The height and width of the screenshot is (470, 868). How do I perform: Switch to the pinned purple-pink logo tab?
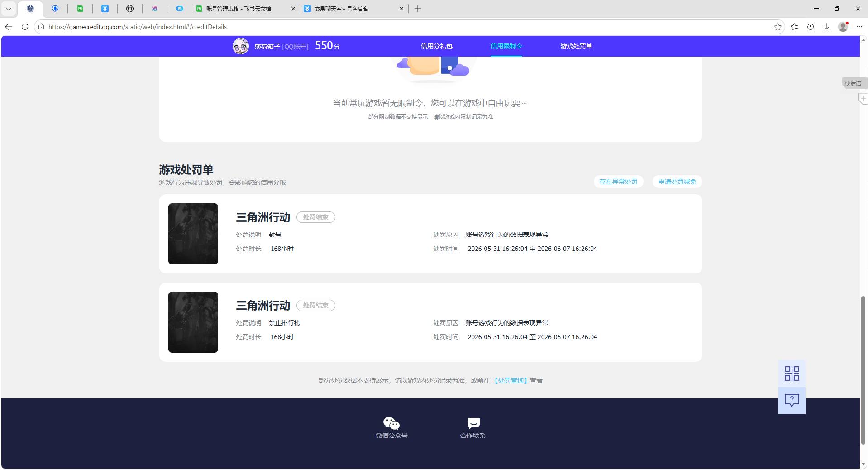pos(155,9)
